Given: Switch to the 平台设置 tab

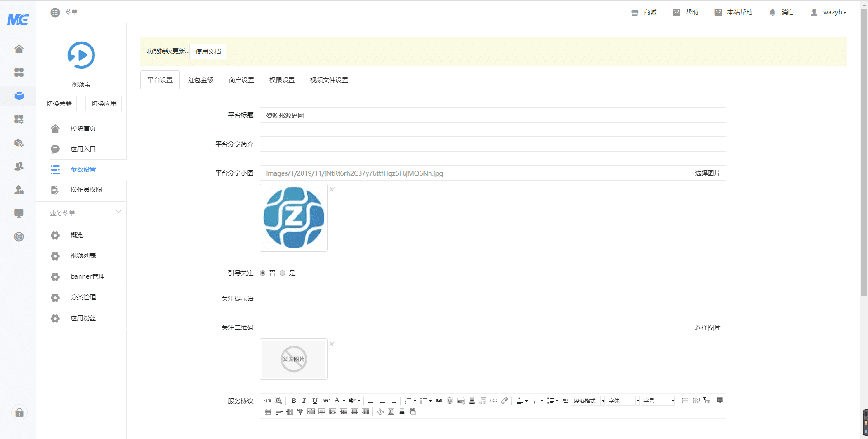Looking at the screenshot, I should 160,80.
